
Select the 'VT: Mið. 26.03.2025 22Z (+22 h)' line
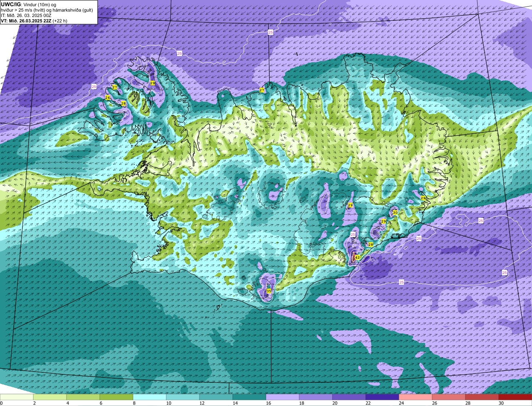coord(34,21)
